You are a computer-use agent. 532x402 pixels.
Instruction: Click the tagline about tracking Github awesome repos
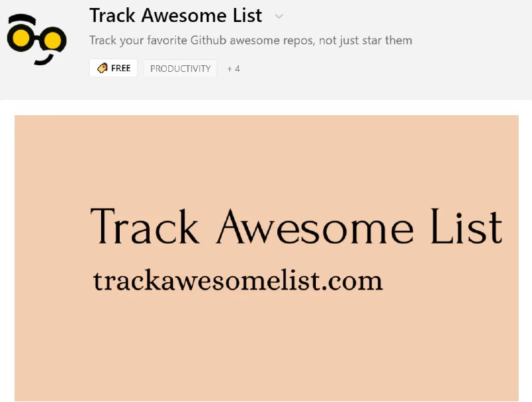pos(251,41)
